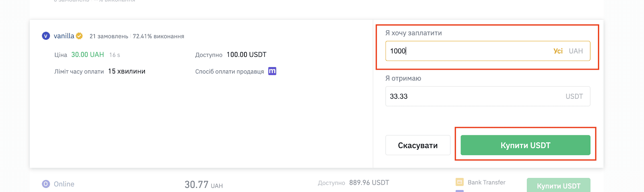Click the Online seller avatar icon

[x=46, y=184]
